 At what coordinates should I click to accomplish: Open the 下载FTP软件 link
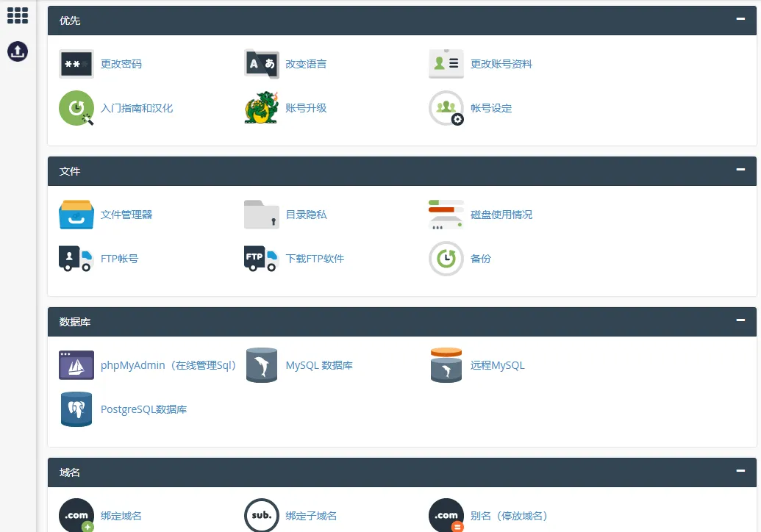coord(315,259)
